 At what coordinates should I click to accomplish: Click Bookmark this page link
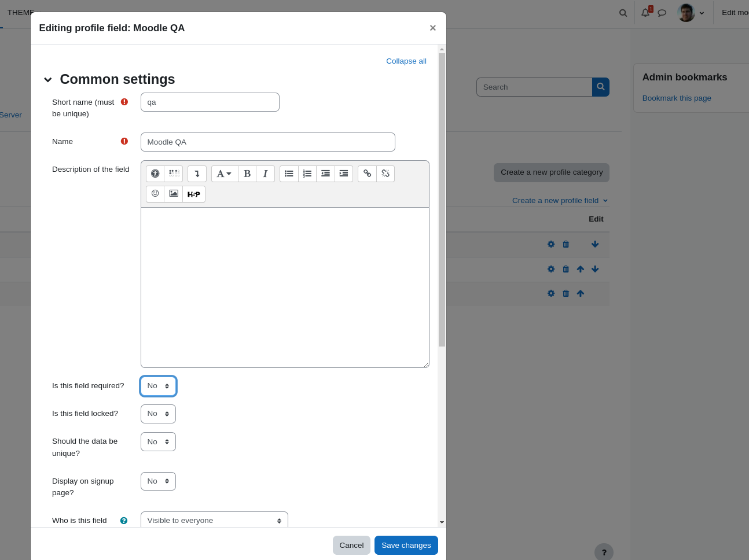click(x=677, y=98)
